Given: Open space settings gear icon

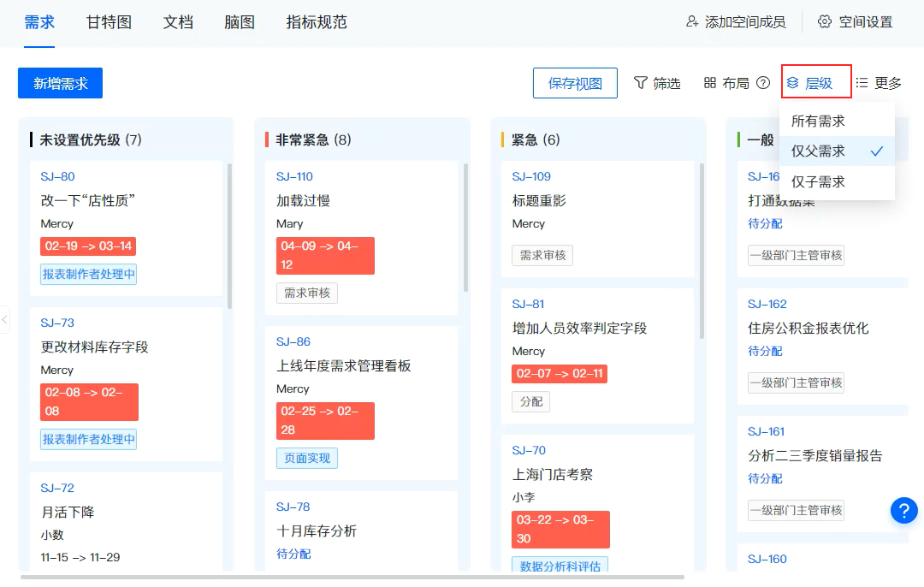Looking at the screenshot, I should 825,22.
